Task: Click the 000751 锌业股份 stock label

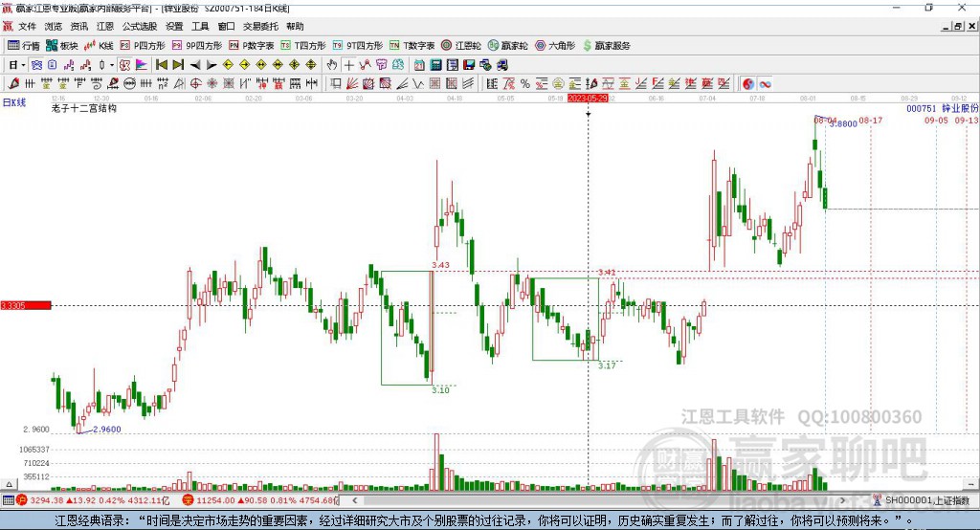Action: [x=943, y=108]
